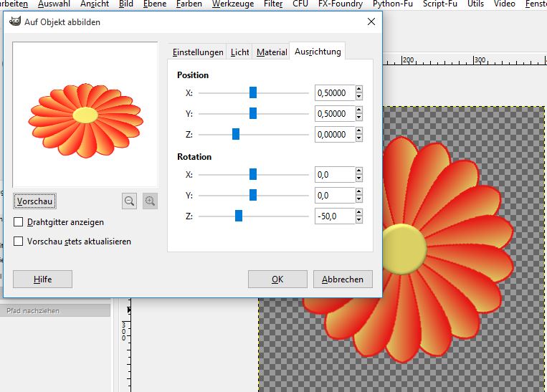Switch to the Einstellungen tab
Screen dimensions: 547x392
click(198, 52)
